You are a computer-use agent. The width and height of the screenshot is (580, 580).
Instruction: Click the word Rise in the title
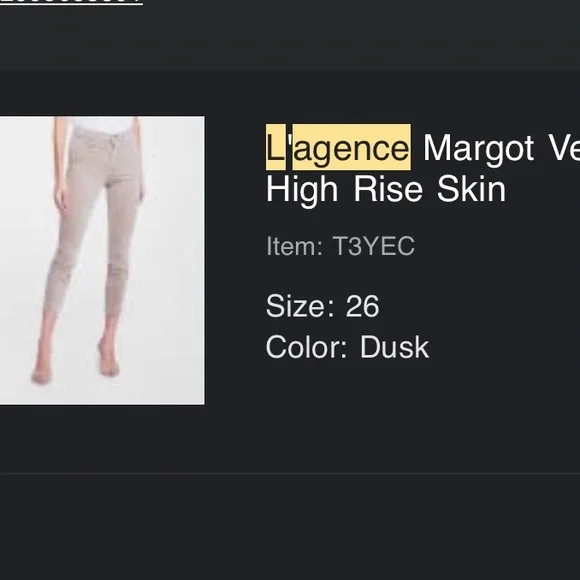[x=388, y=189]
